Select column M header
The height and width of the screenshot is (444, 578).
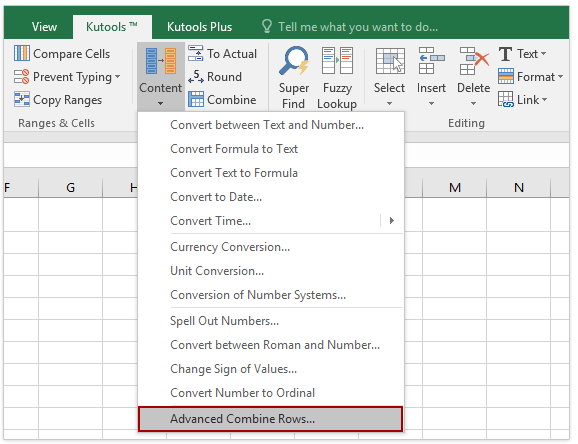[455, 188]
